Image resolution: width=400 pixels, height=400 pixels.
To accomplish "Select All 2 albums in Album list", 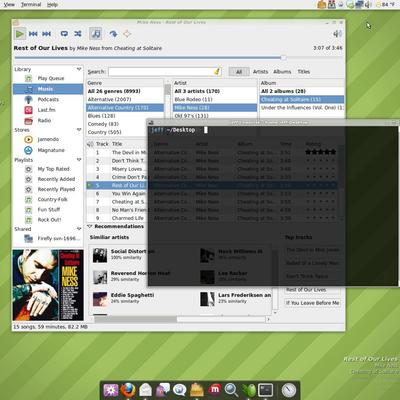I will pos(302,91).
